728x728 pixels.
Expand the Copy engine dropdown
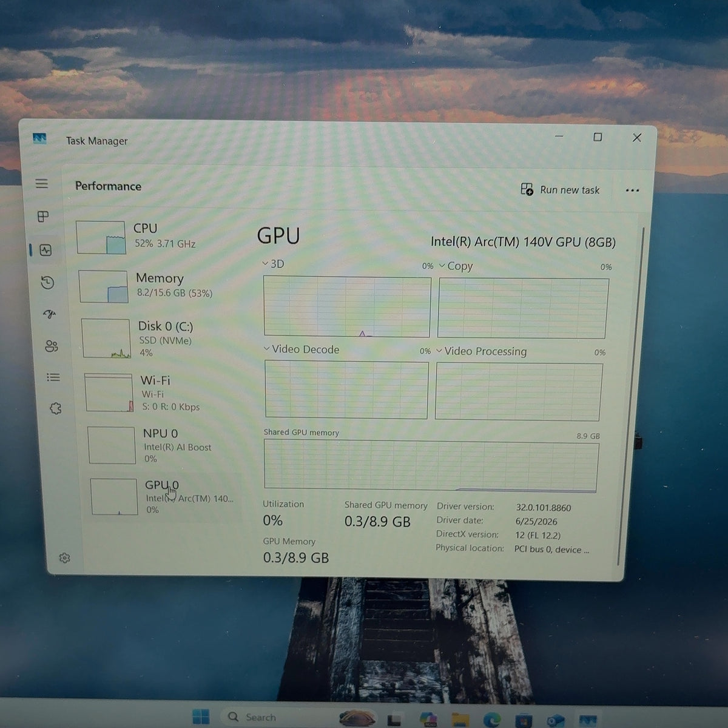pos(456,266)
